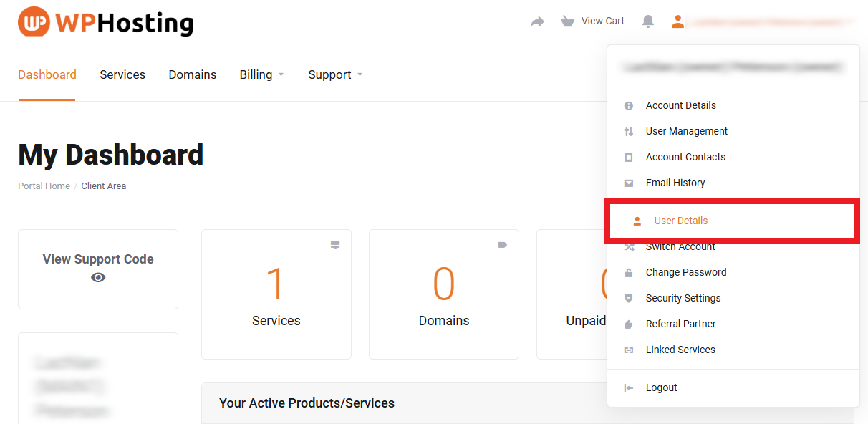The width and height of the screenshot is (868, 424).
Task: Expand the Support dropdown menu
Action: tap(335, 74)
